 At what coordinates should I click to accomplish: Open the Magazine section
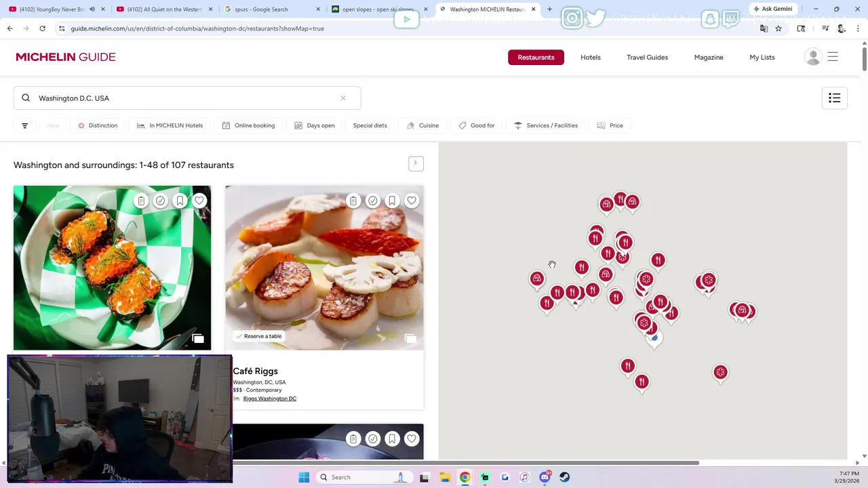pos(709,57)
